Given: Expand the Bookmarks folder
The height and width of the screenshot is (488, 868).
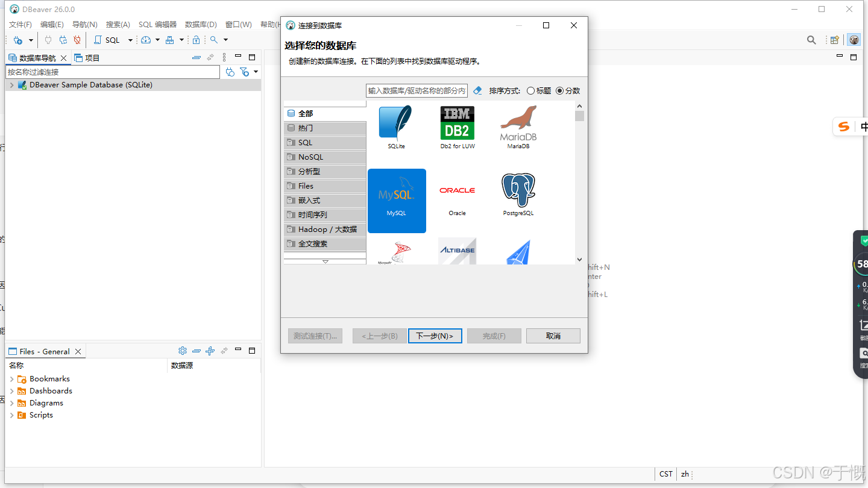Looking at the screenshot, I should 11,379.
